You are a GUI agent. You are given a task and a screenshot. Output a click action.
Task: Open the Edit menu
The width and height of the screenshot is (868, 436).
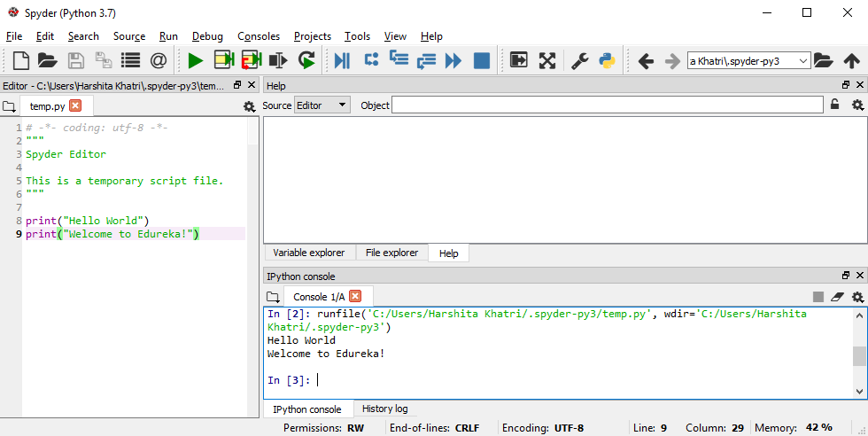pos(45,36)
